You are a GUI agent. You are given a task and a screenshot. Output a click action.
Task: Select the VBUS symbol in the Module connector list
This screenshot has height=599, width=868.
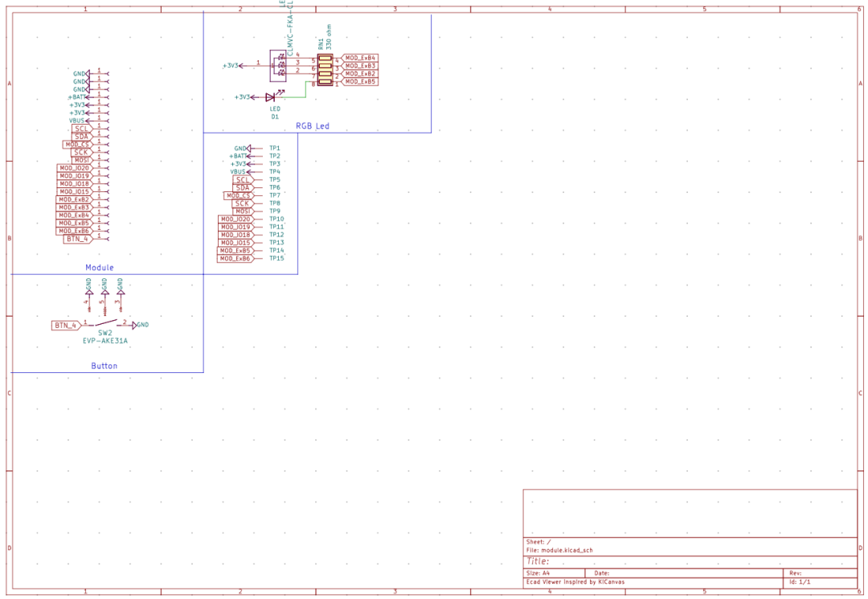(x=77, y=121)
